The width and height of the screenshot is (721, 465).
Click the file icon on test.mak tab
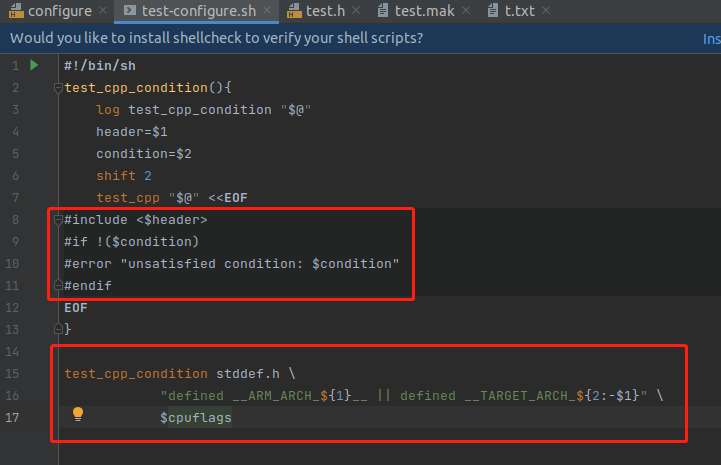point(383,10)
